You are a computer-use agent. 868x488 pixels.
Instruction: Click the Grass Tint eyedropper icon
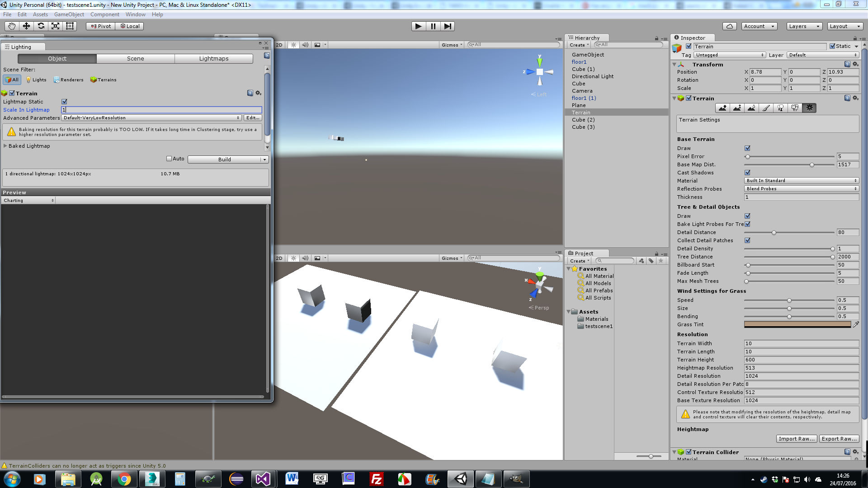[x=856, y=324]
